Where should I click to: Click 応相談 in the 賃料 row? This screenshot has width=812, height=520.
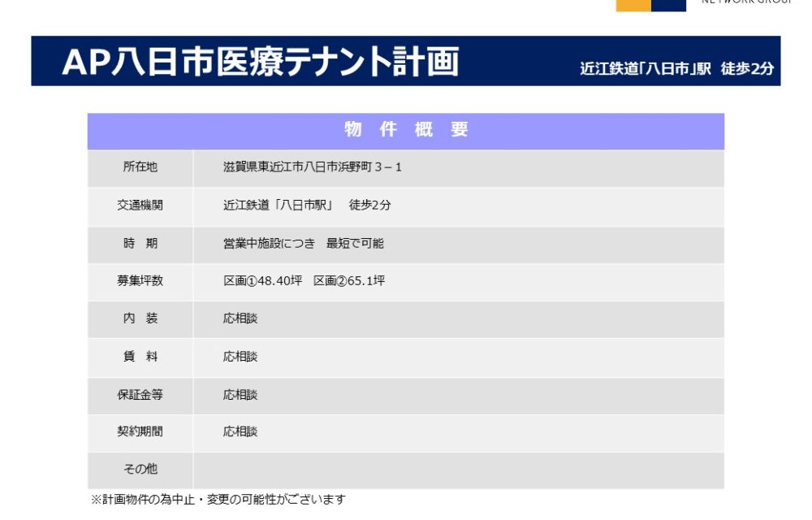[x=240, y=357]
